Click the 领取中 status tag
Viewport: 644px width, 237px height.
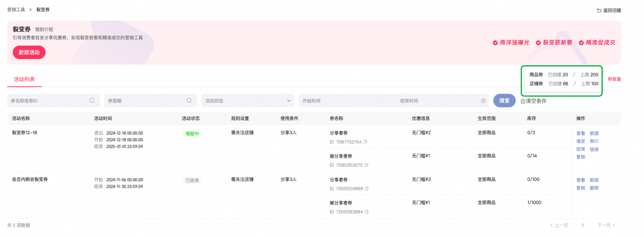[x=192, y=134]
